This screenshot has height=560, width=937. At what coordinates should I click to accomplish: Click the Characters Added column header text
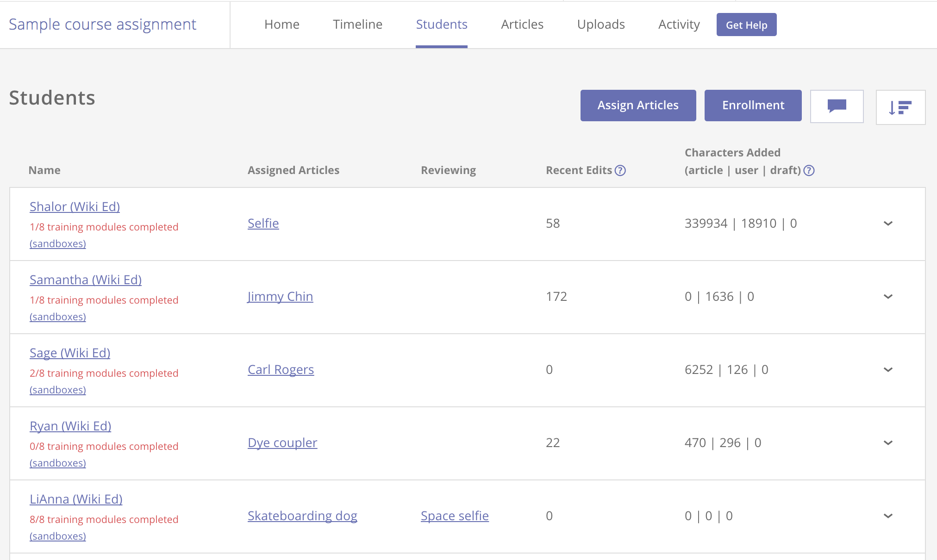click(x=743, y=162)
